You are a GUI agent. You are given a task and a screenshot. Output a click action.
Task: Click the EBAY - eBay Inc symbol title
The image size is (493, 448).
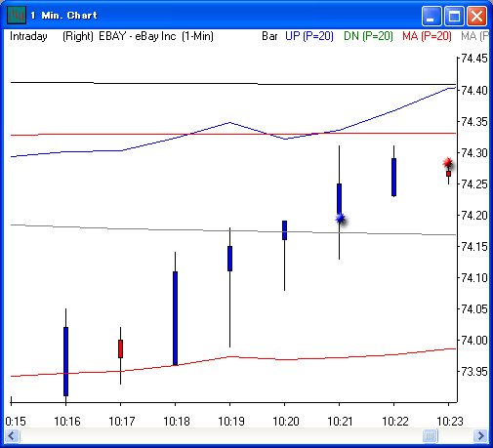[x=138, y=36]
